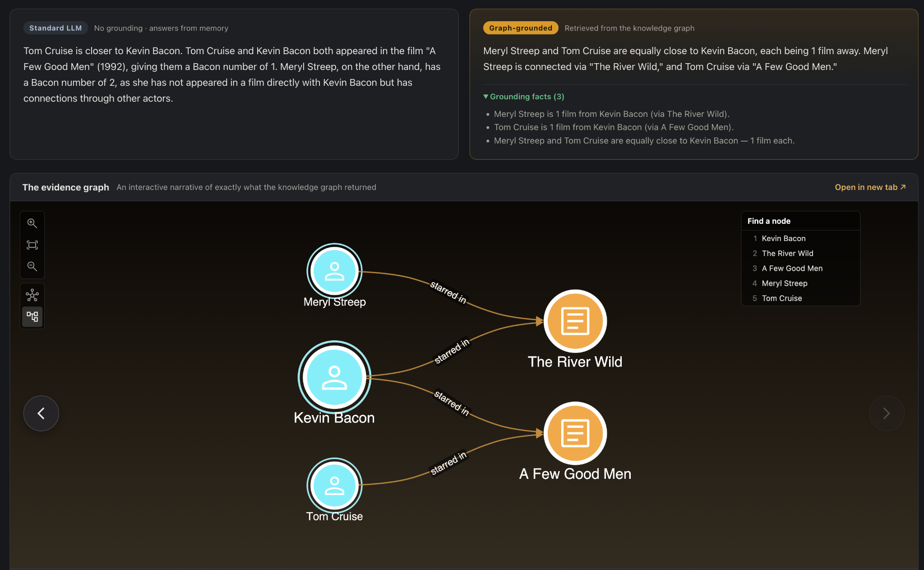Advance with the next narrative step arrow
924x570 pixels.
tap(887, 413)
